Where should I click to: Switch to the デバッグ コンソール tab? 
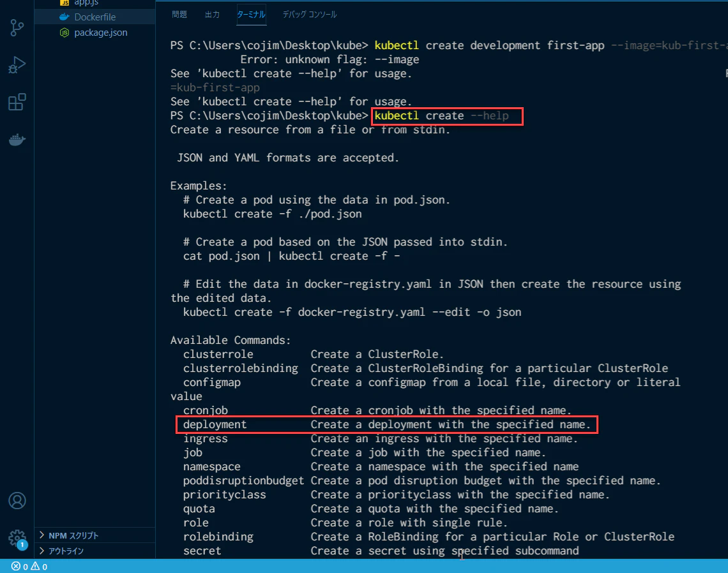[310, 15]
